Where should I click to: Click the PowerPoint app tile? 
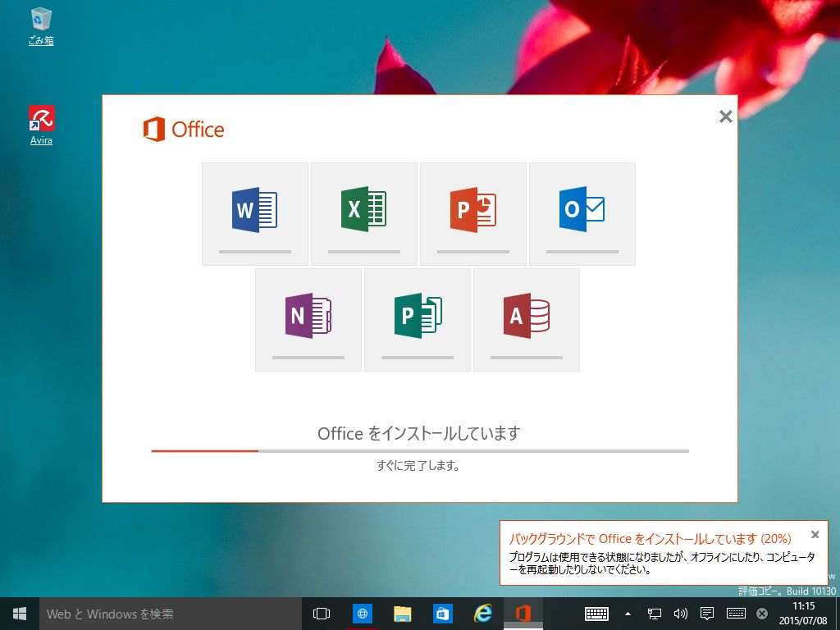(473, 214)
